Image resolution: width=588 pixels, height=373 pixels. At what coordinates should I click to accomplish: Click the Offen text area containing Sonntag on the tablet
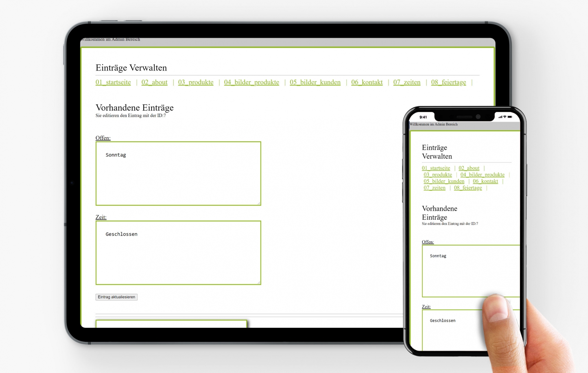pos(178,173)
